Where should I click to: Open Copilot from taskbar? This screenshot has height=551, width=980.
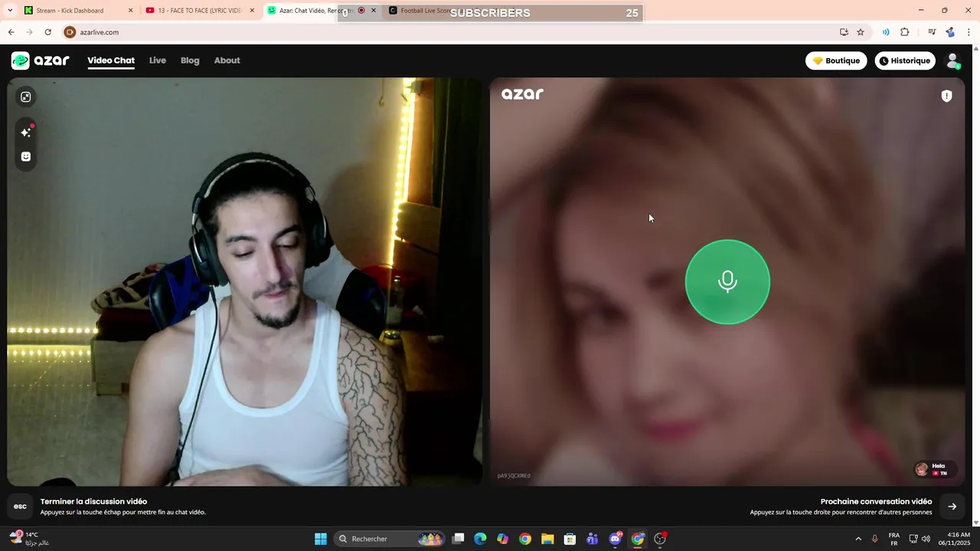pos(502,539)
